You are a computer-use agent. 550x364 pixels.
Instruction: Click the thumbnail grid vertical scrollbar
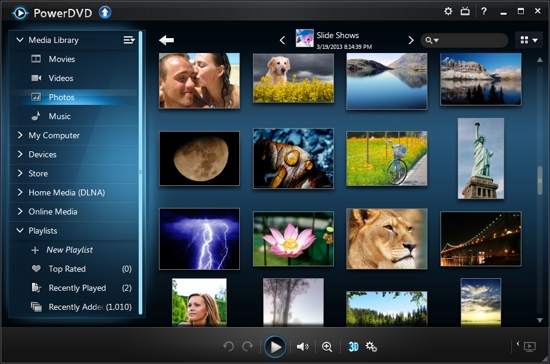(540, 180)
